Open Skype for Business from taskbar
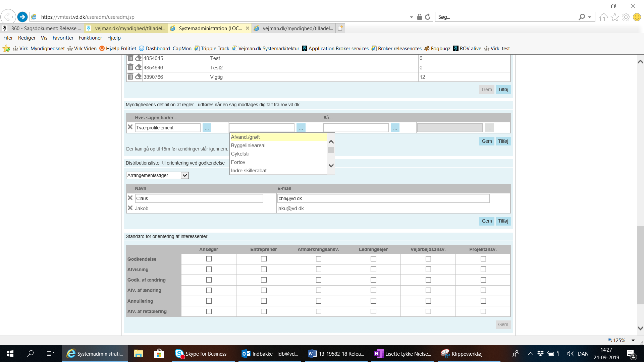Image resolution: width=644 pixels, height=362 pixels. point(201,354)
